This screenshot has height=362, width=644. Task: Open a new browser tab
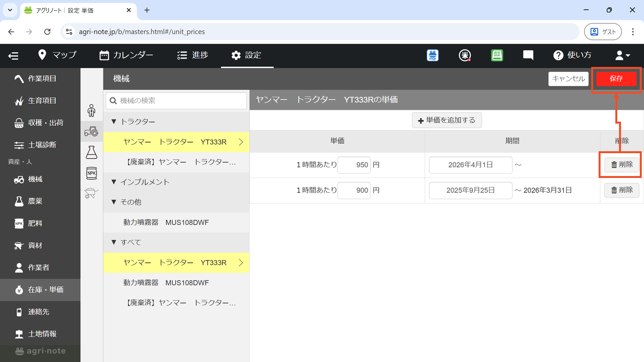click(x=147, y=10)
